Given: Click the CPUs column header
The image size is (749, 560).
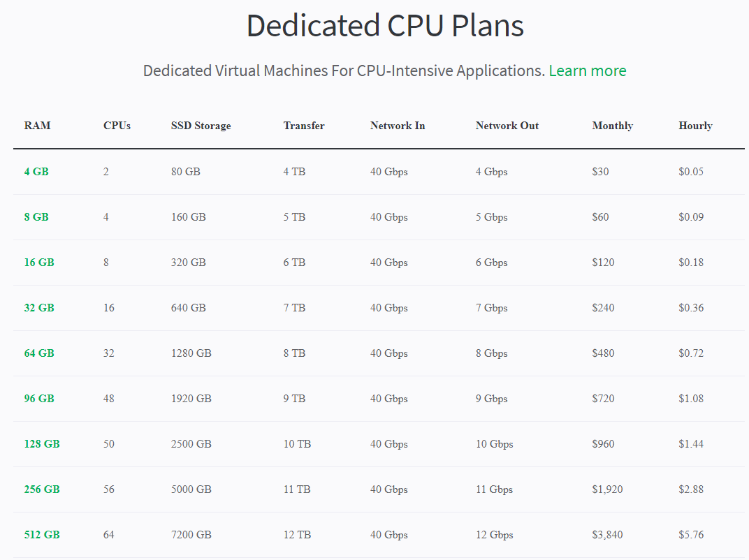Looking at the screenshot, I should click(117, 126).
